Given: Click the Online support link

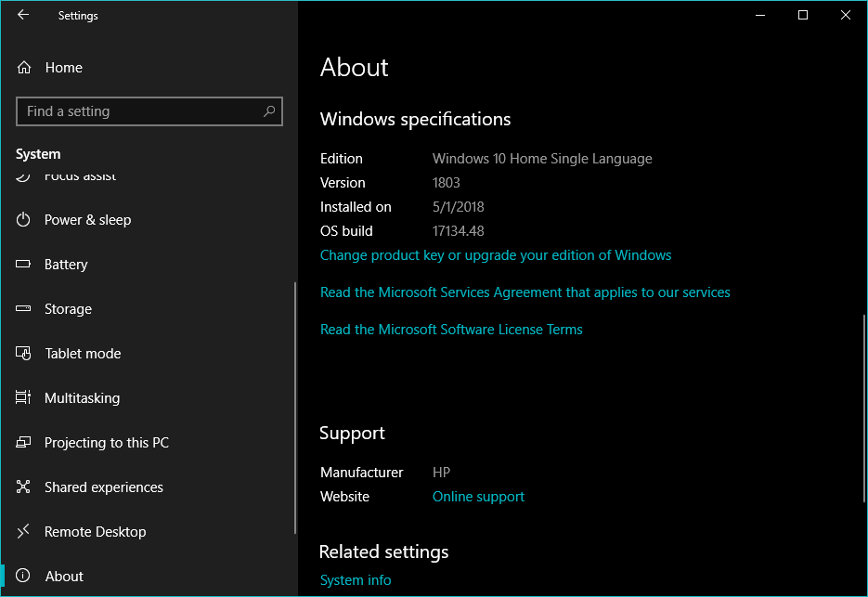Looking at the screenshot, I should click(x=478, y=497).
